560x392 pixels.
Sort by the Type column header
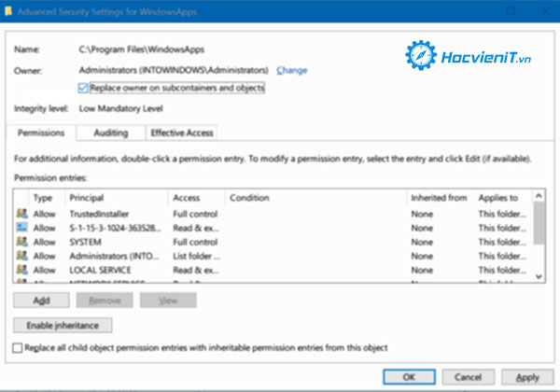coord(43,198)
